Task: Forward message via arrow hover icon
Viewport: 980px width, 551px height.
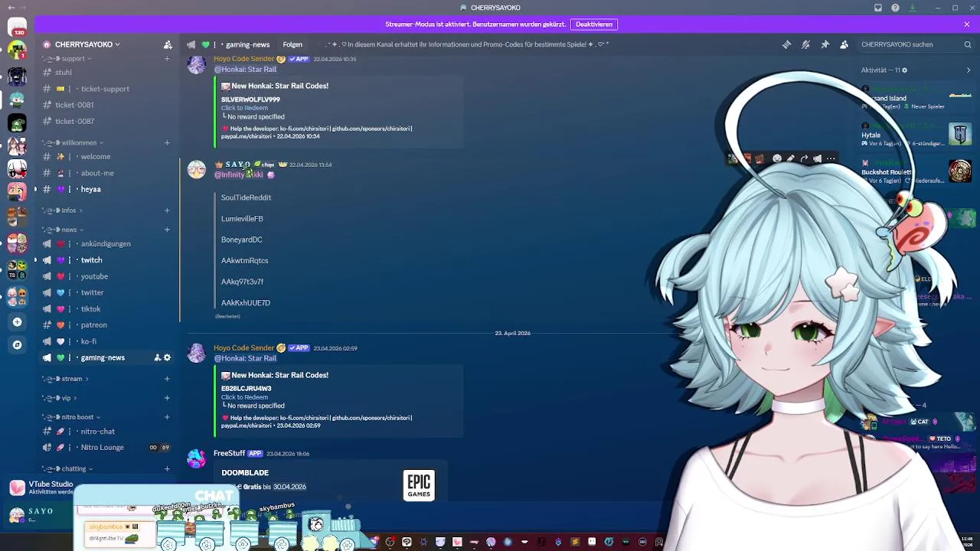Action: pyautogui.click(x=804, y=159)
